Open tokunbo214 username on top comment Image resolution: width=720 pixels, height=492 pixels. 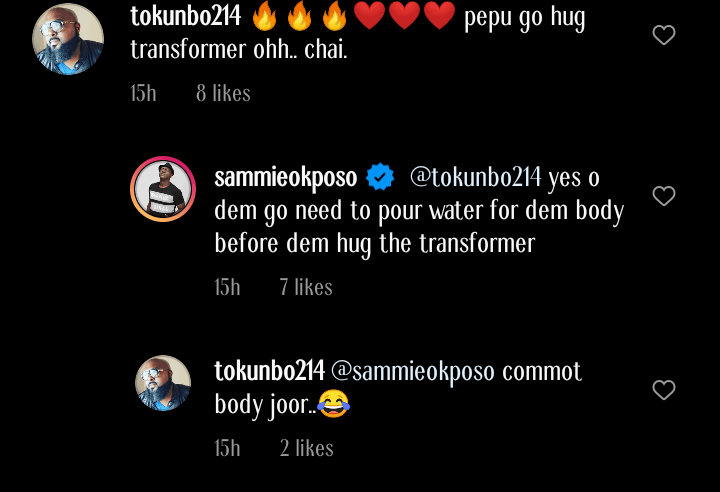tap(186, 17)
